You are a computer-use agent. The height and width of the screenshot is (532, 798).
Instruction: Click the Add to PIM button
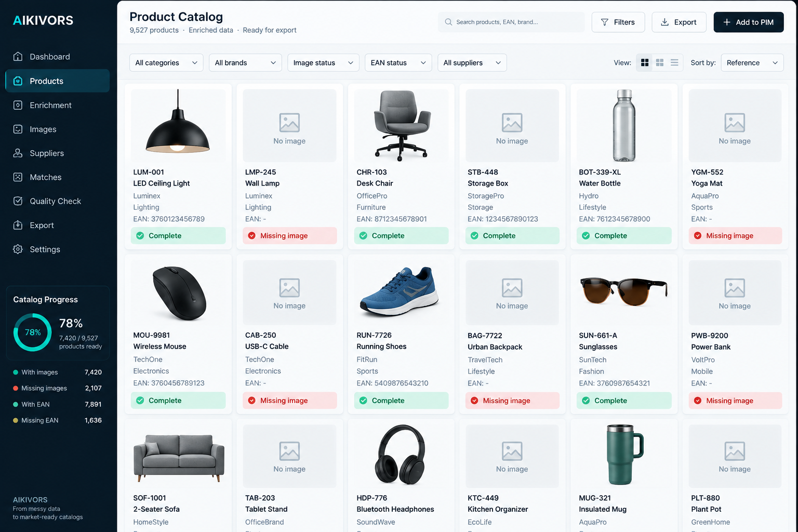pos(749,22)
